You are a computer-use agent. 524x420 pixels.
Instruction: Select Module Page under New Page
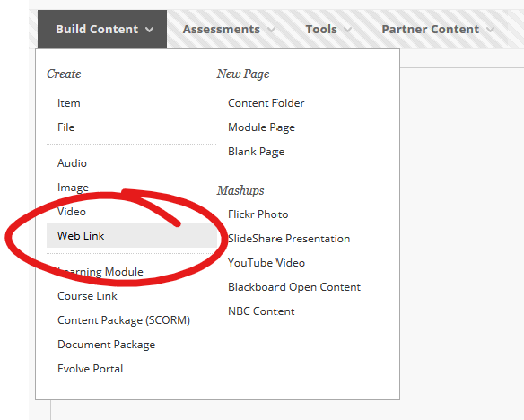pyautogui.click(x=261, y=127)
